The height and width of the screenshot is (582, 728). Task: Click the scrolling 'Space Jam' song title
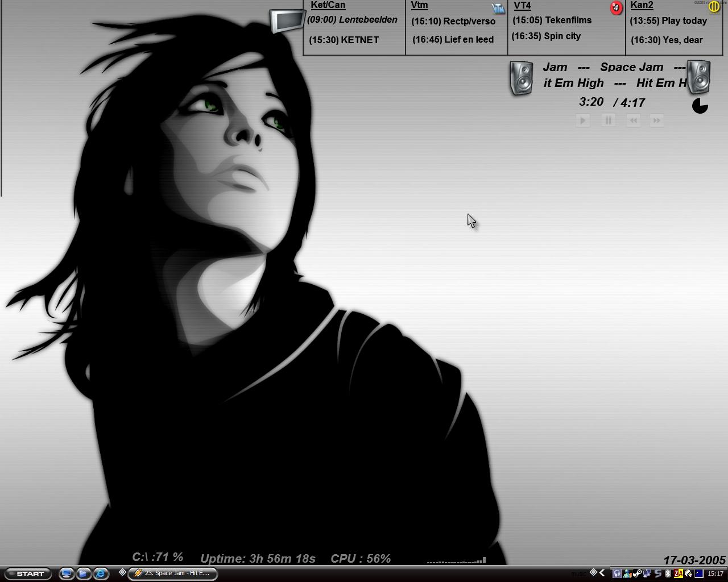[x=631, y=67]
